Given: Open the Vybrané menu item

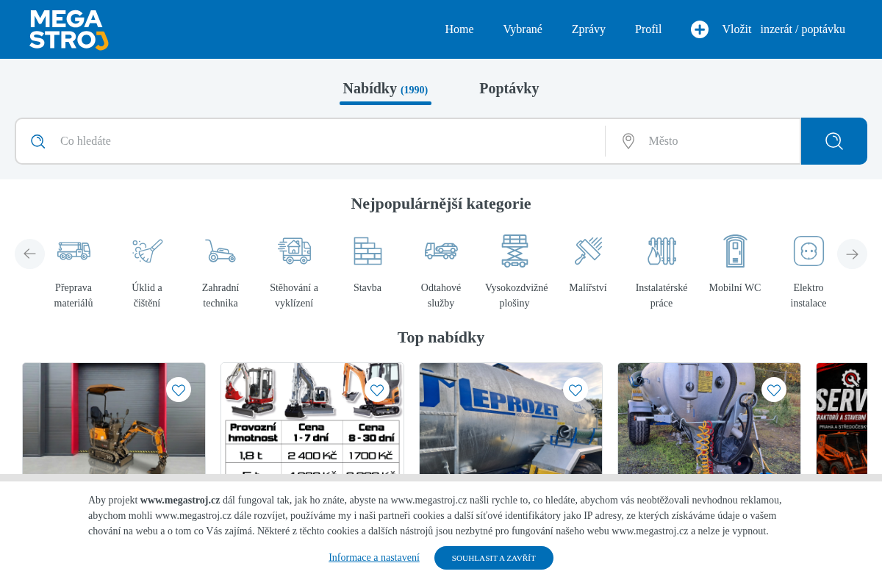Looking at the screenshot, I should [x=523, y=29].
